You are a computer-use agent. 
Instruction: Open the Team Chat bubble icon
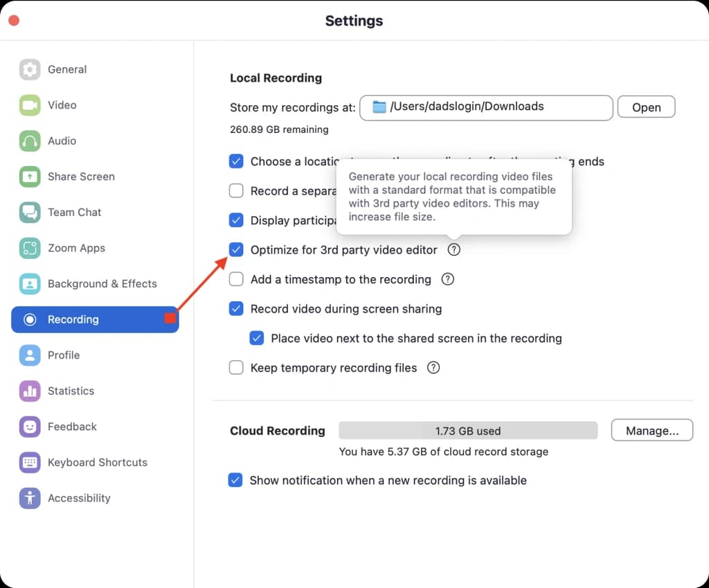pos(30,213)
